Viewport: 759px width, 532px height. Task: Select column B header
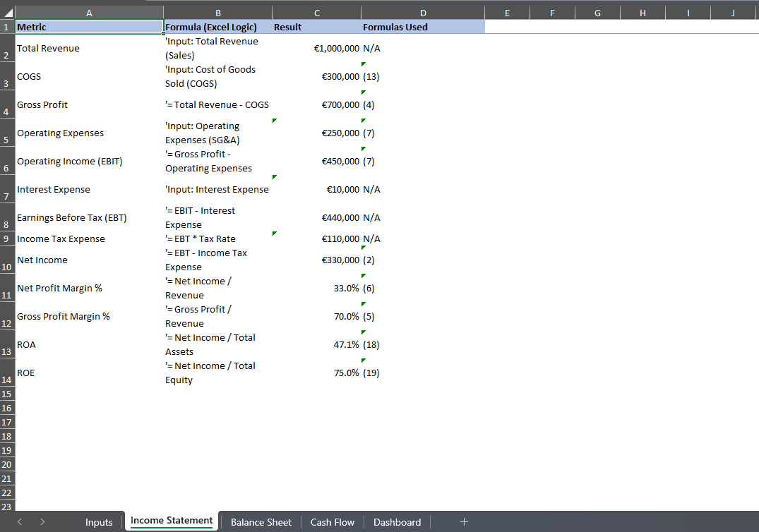pos(217,13)
